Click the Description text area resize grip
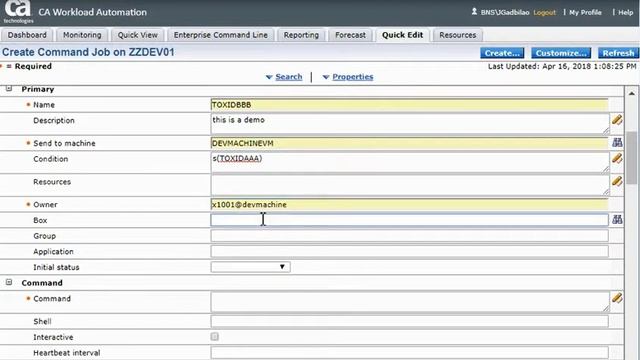The height and width of the screenshot is (360, 640). tap(606, 130)
